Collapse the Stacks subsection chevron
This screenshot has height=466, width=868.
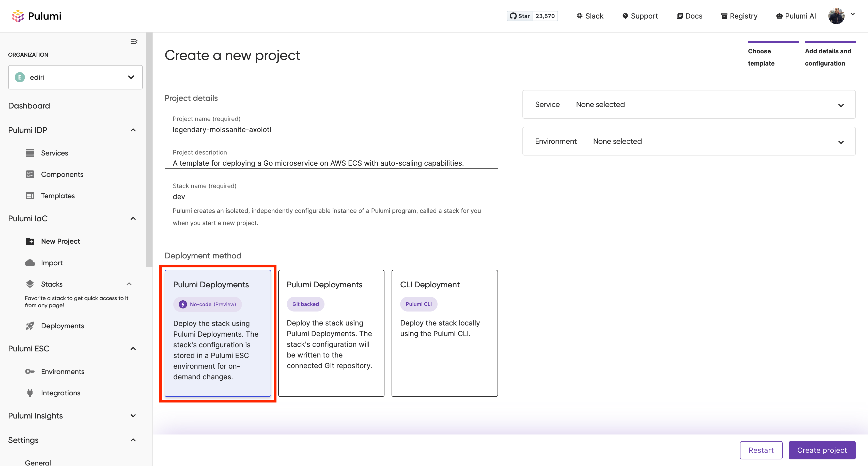[x=129, y=284]
